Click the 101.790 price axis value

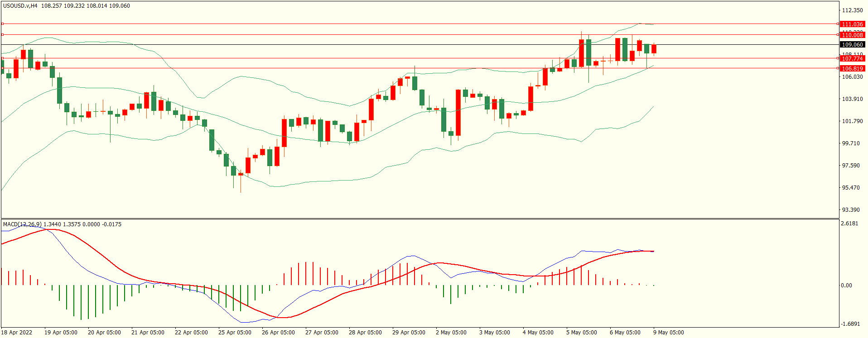click(852, 121)
